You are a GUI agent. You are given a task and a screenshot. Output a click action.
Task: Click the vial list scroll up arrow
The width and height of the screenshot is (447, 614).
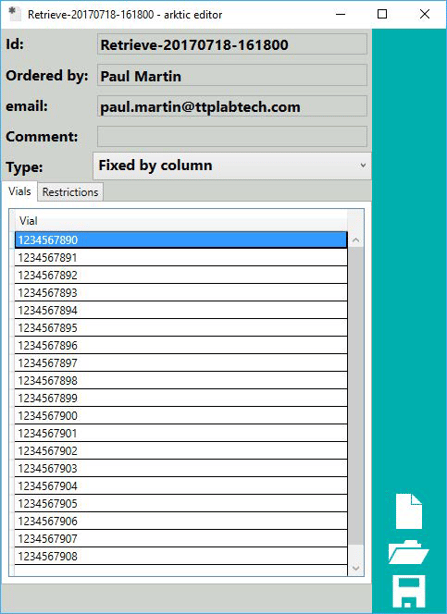click(x=356, y=240)
